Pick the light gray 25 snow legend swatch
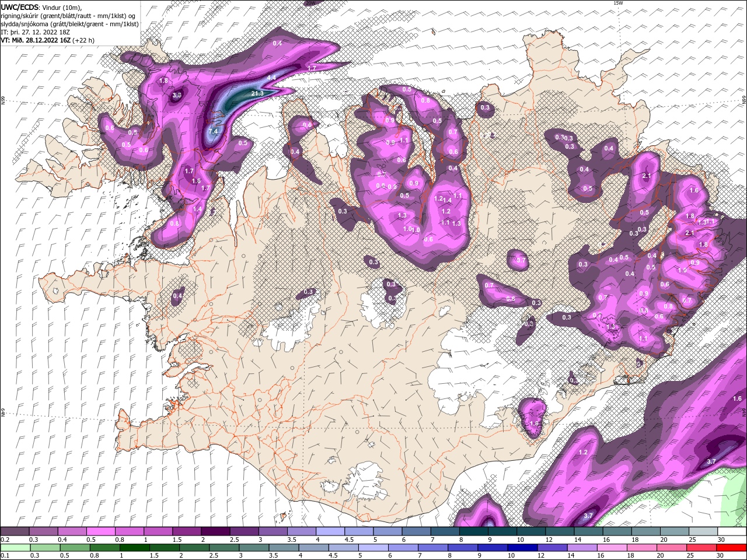This screenshot has width=747, height=560. click(703, 531)
